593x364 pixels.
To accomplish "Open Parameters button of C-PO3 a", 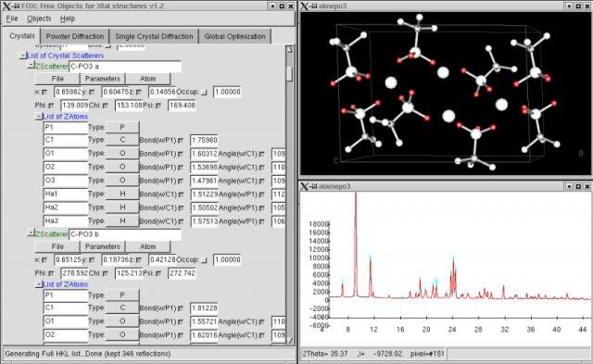I will pyautogui.click(x=103, y=79).
